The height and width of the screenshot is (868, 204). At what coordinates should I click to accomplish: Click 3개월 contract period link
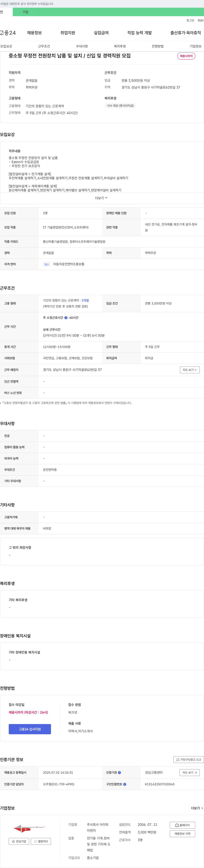pos(85,300)
